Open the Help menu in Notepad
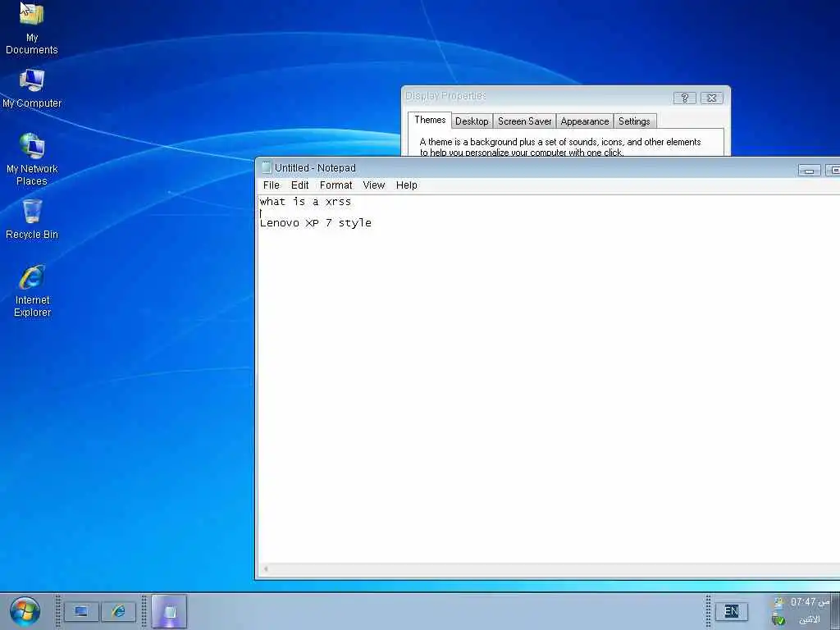Image resolution: width=840 pixels, height=630 pixels. pyautogui.click(x=407, y=185)
